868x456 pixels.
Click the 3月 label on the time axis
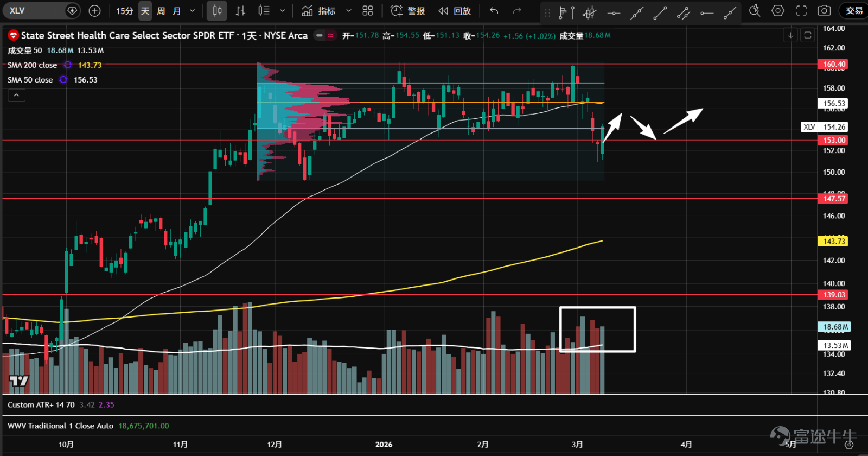(577, 445)
